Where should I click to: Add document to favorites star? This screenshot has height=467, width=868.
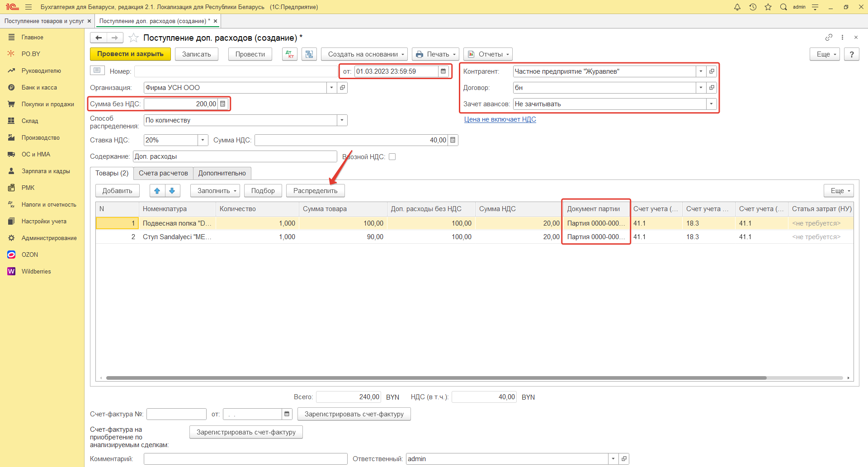133,38
